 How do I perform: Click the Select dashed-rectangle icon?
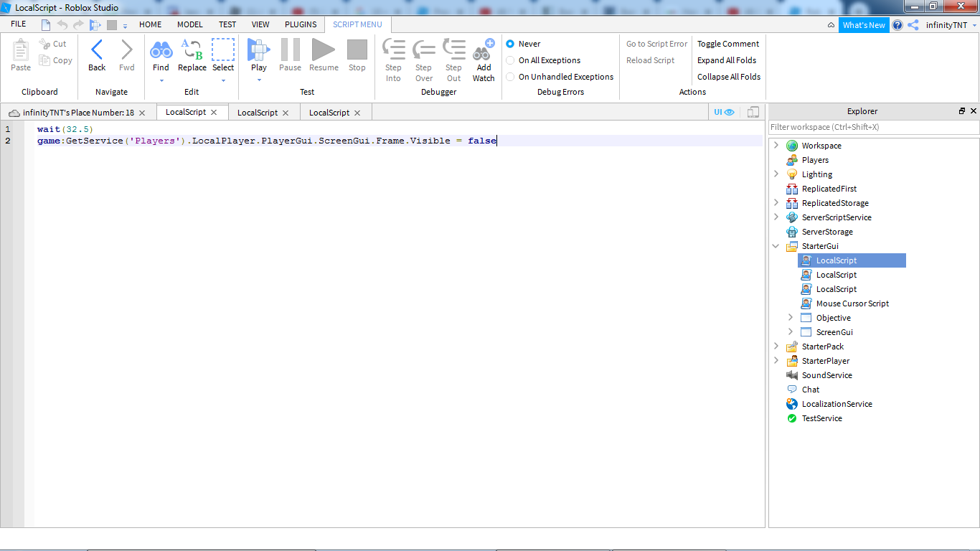pyautogui.click(x=222, y=51)
